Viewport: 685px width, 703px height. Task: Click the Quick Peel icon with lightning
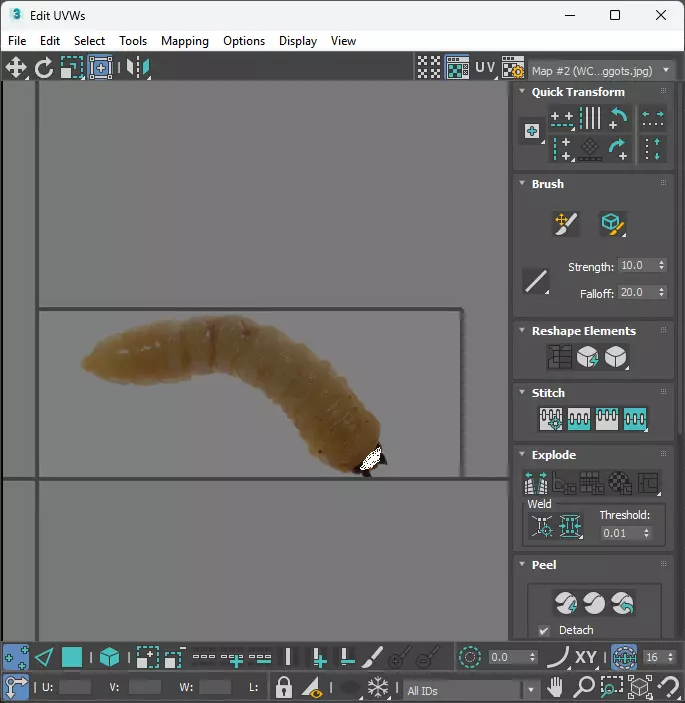click(566, 603)
